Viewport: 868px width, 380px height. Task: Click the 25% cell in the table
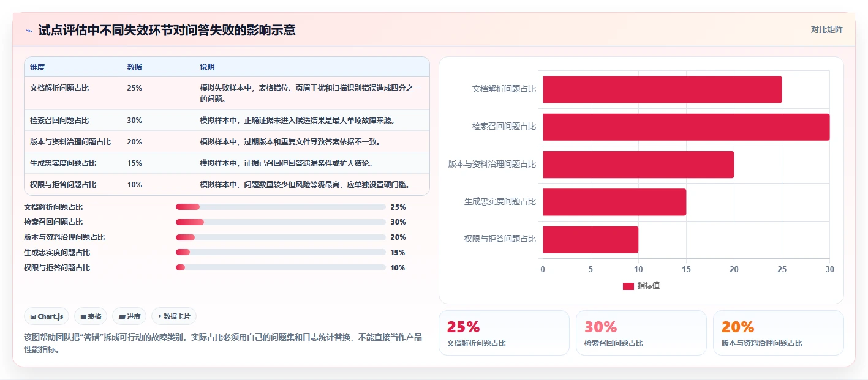click(134, 88)
